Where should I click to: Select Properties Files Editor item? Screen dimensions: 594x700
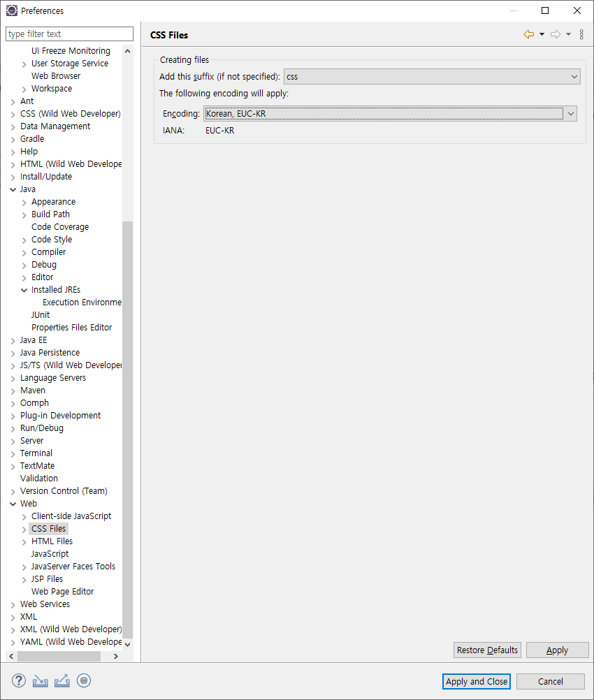pyautogui.click(x=71, y=327)
